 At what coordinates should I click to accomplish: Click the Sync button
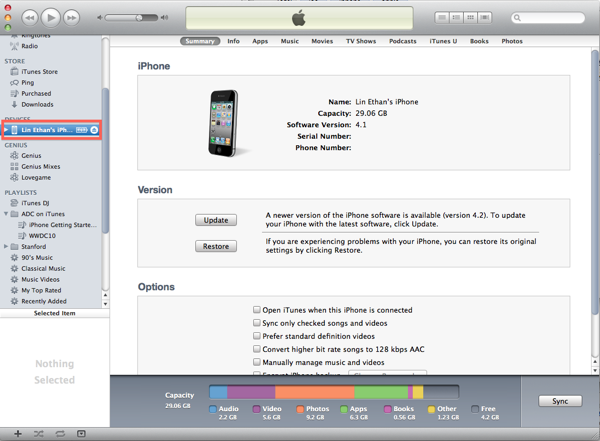560,401
